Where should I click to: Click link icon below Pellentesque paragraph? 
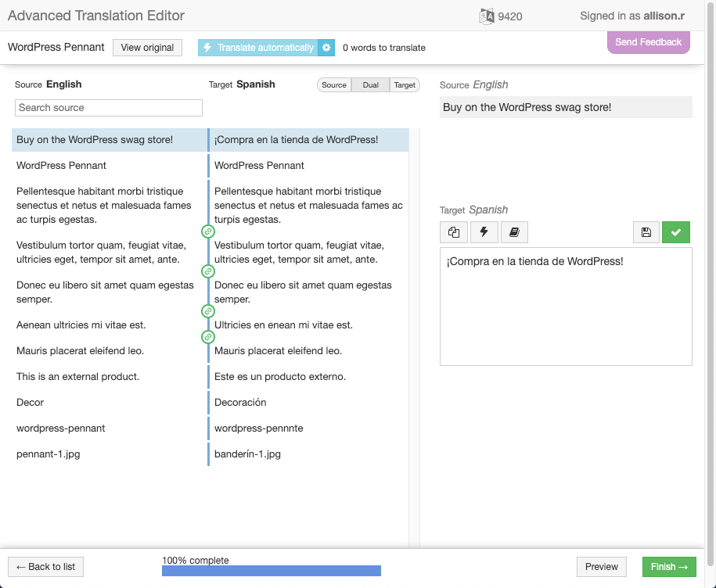(x=208, y=231)
